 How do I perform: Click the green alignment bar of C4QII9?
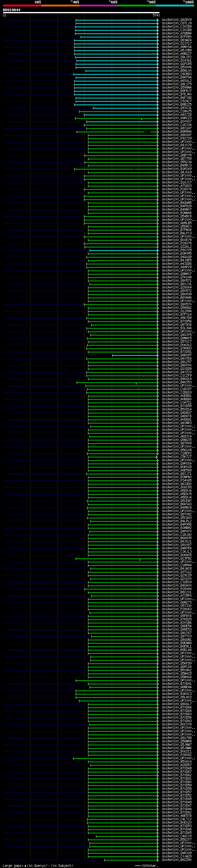point(127,836)
